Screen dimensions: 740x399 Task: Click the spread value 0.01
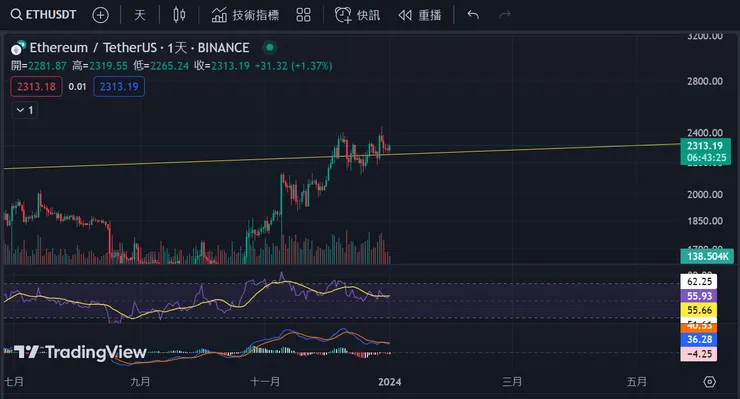77,86
